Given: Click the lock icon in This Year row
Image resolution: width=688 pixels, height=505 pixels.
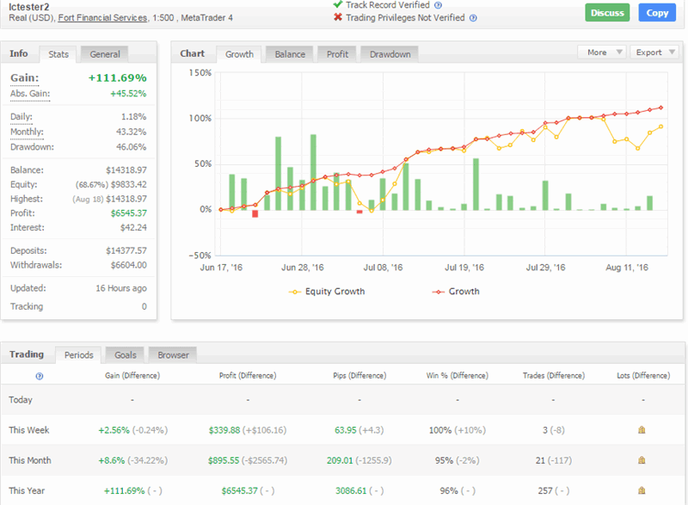Looking at the screenshot, I should (641, 491).
